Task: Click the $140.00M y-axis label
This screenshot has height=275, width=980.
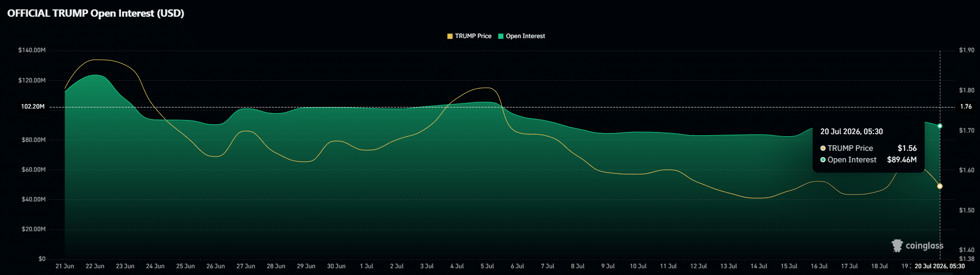Action: coord(32,50)
